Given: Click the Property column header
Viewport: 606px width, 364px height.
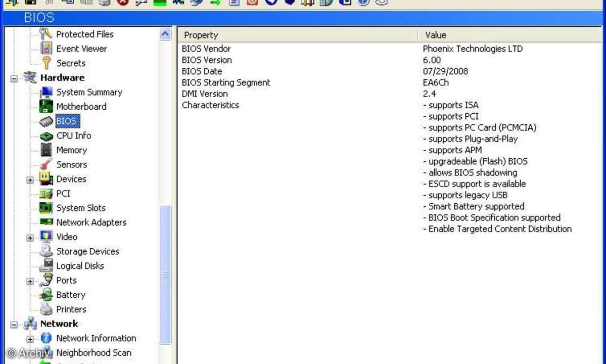Looking at the screenshot, I should [x=298, y=35].
